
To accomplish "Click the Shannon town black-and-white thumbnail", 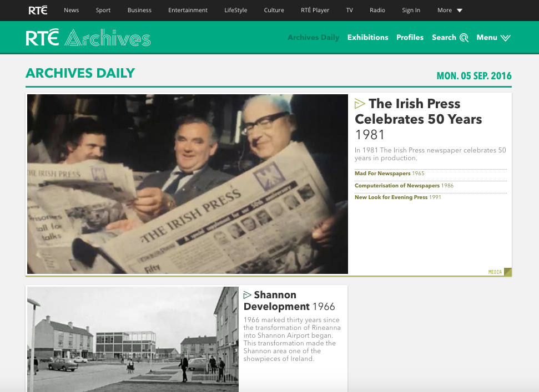I will (133, 339).
